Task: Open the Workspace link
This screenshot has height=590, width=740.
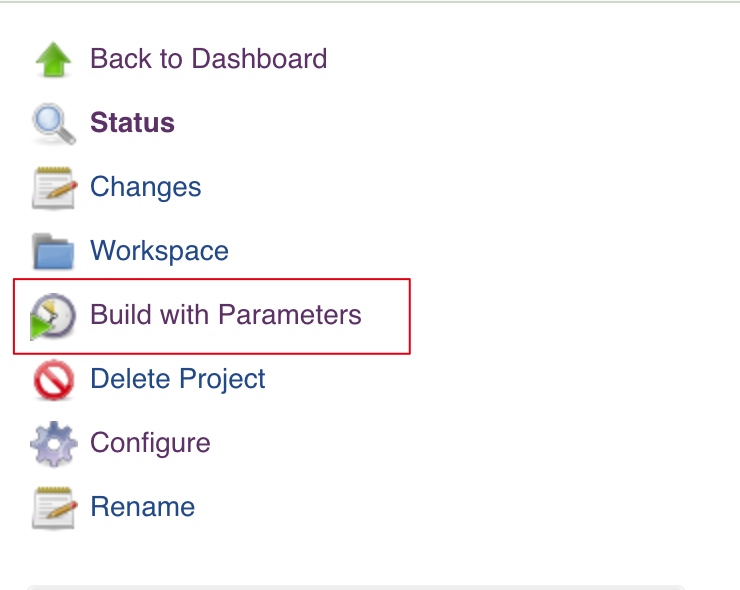Action: (x=160, y=251)
